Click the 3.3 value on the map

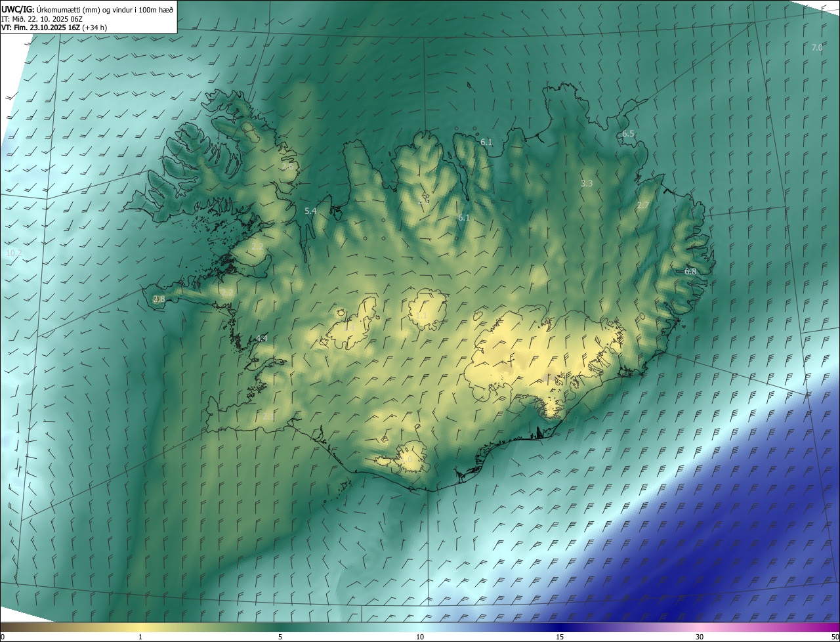click(x=587, y=183)
